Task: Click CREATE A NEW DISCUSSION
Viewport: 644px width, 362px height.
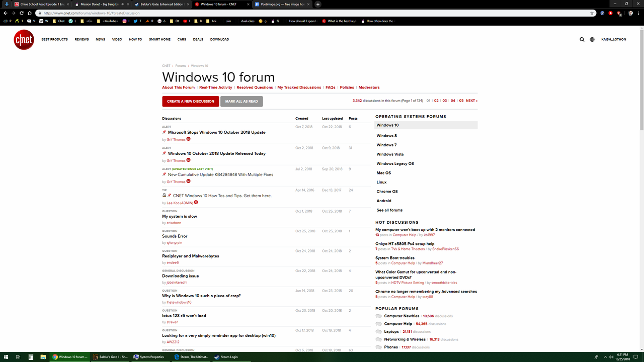Action: point(190,101)
